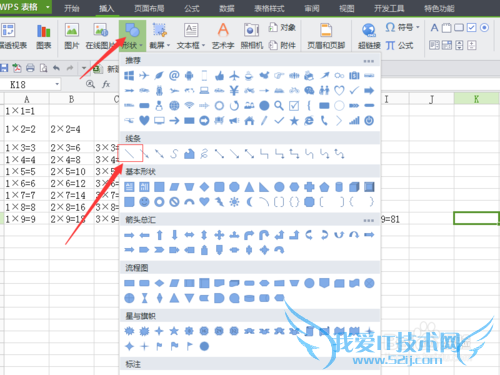
Task: Click the undo arrow icon
Action: tap(56, 68)
